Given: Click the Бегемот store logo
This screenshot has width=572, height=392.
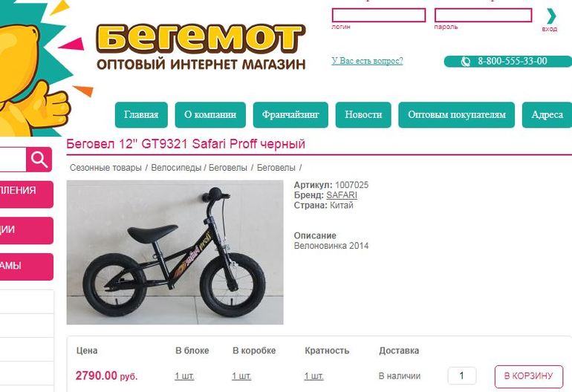Looking at the screenshot, I should coord(201,47).
